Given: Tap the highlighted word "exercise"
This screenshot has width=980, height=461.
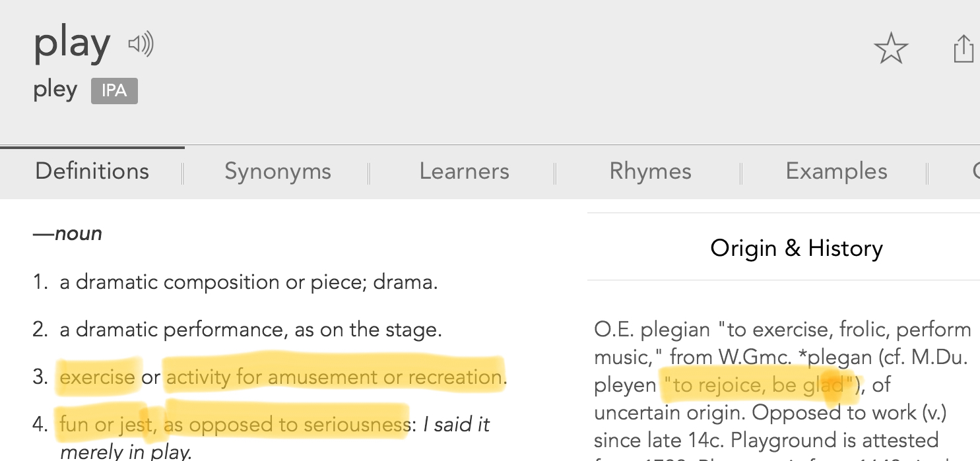Looking at the screenshot, I should [97, 377].
